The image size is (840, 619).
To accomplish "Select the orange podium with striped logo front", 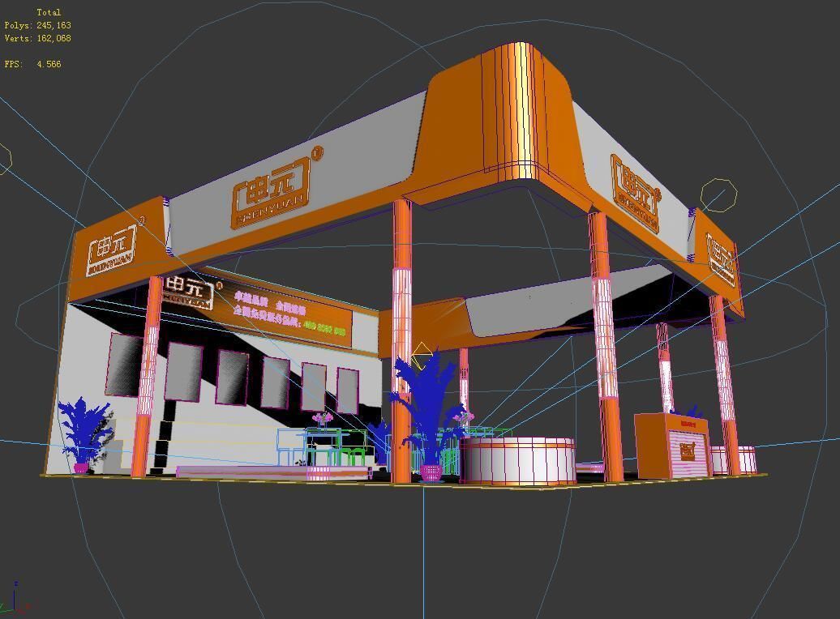I will point(673,446).
